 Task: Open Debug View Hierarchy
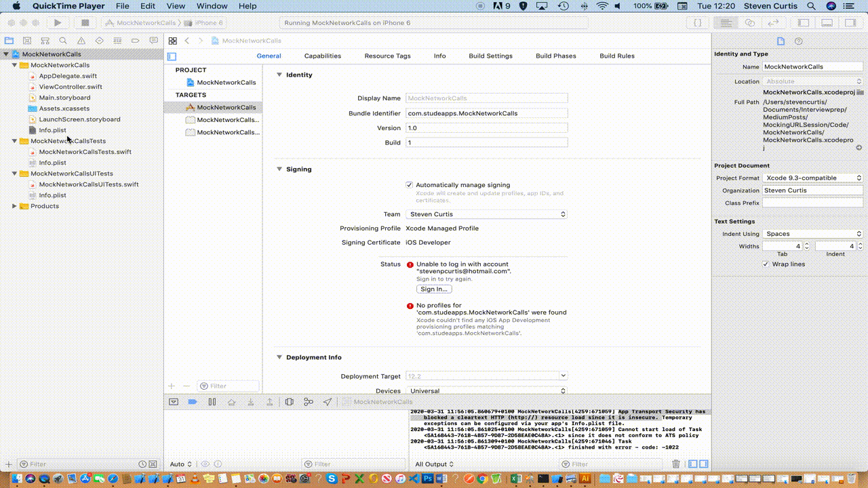click(290, 402)
